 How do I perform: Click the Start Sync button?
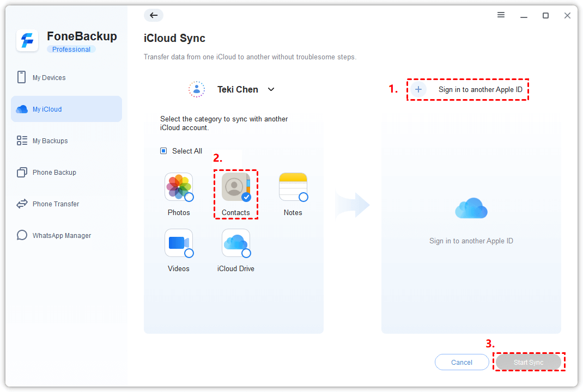pyautogui.click(x=529, y=362)
